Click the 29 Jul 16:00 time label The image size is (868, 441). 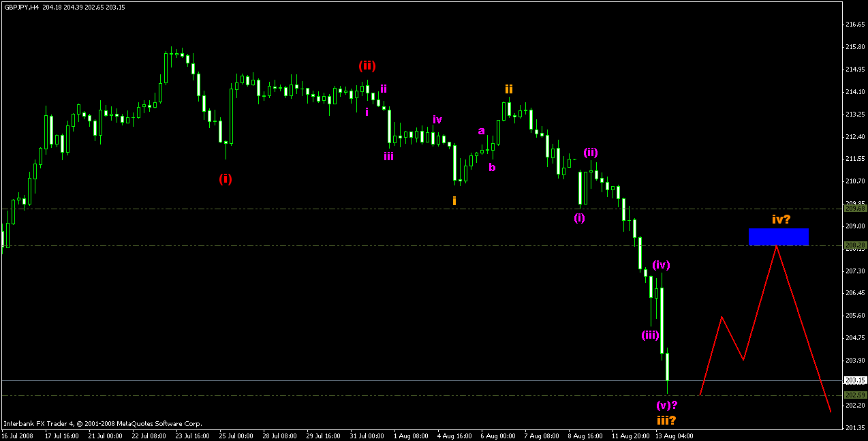point(322,436)
